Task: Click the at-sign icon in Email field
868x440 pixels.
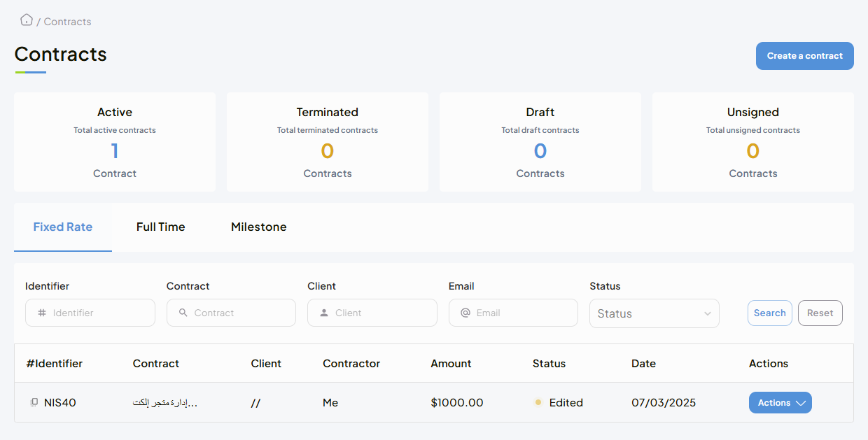Action: point(465,313)
